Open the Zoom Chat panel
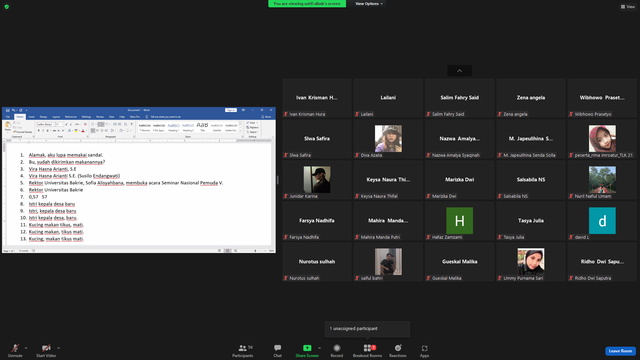Screen dimensions: 640x360 (x=278, y=350)
